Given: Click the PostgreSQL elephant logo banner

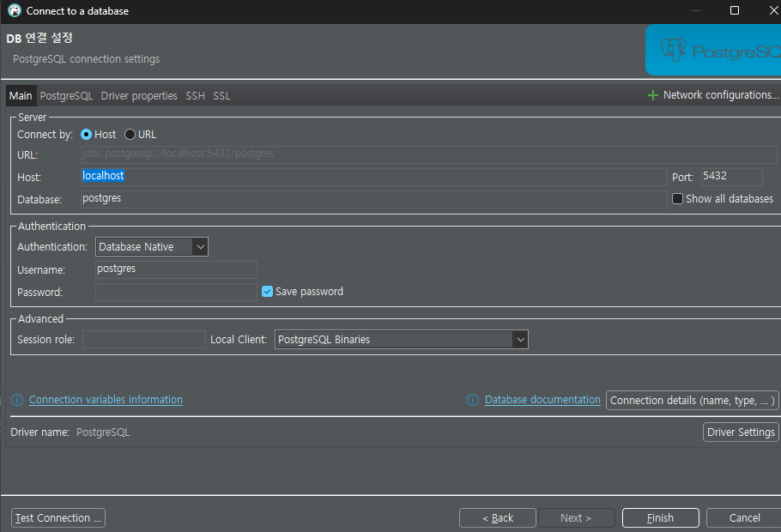Looking at the screenshot, I should pyautogui.click(x=713, y=51).
